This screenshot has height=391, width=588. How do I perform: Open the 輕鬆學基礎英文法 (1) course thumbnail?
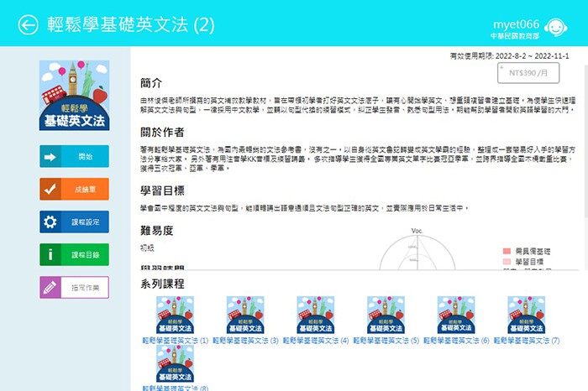click(x=176, y=315)
